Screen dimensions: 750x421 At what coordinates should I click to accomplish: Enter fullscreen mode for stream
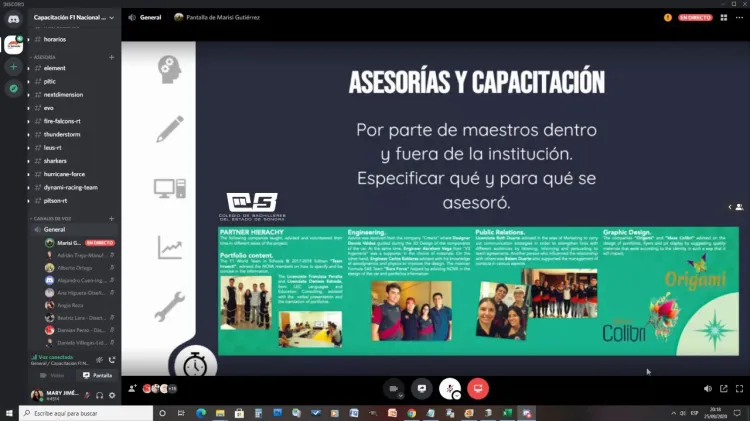coord(739,388)
